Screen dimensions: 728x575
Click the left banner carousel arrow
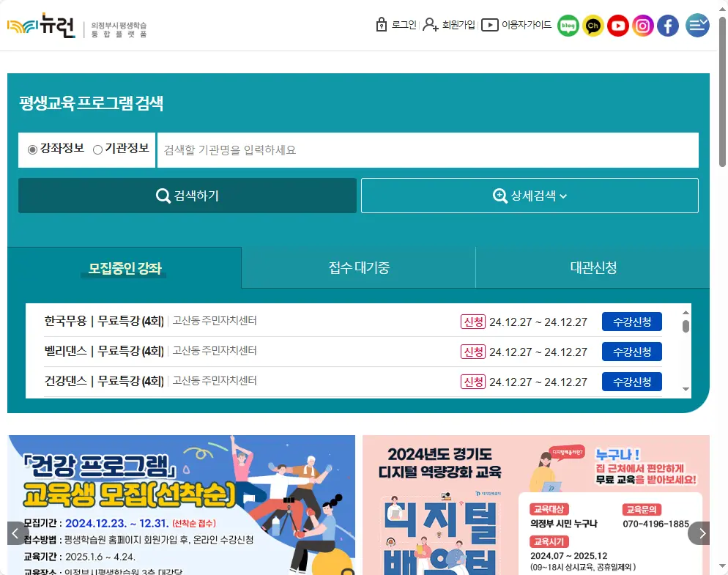16,533
